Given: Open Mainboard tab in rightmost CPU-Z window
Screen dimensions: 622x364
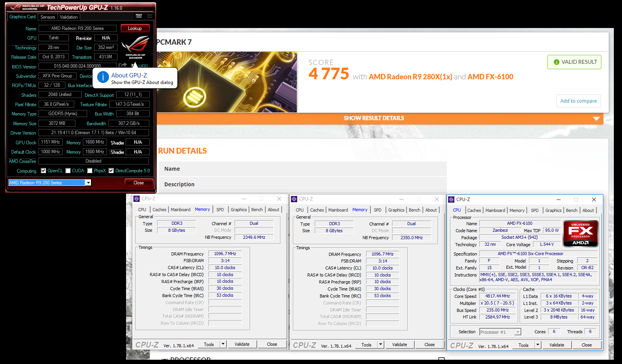Looking at the screenshot, I should coord(495,210).
